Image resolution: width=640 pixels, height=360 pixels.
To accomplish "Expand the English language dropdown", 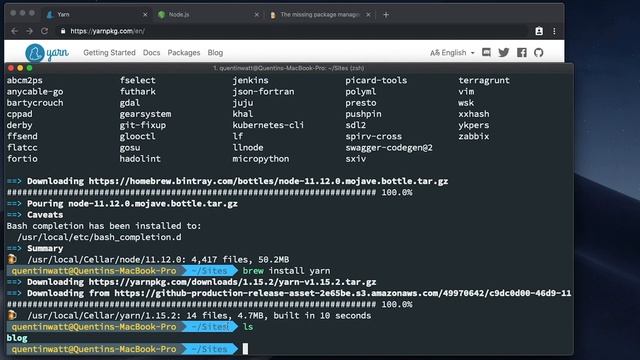I will [x=452, y=53].
